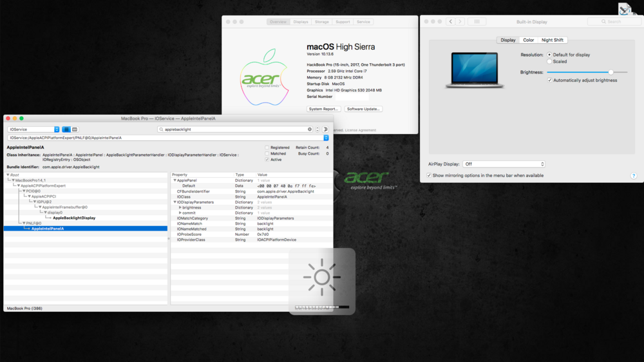
Task: Click the search magnifier icon in IORegistryExplorer
Action: coord(161,129)
